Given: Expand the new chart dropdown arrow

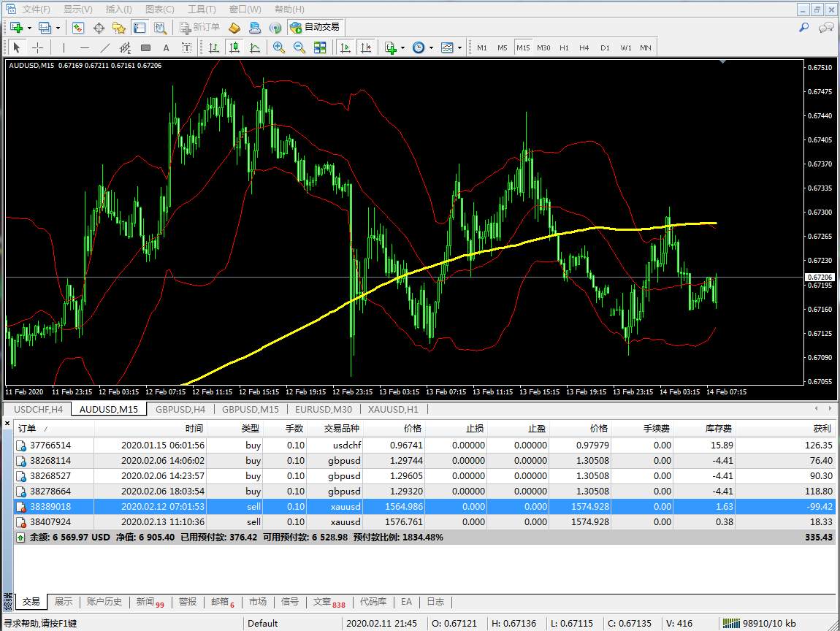Looking at the screenshot, I should (x=29, y=28).
